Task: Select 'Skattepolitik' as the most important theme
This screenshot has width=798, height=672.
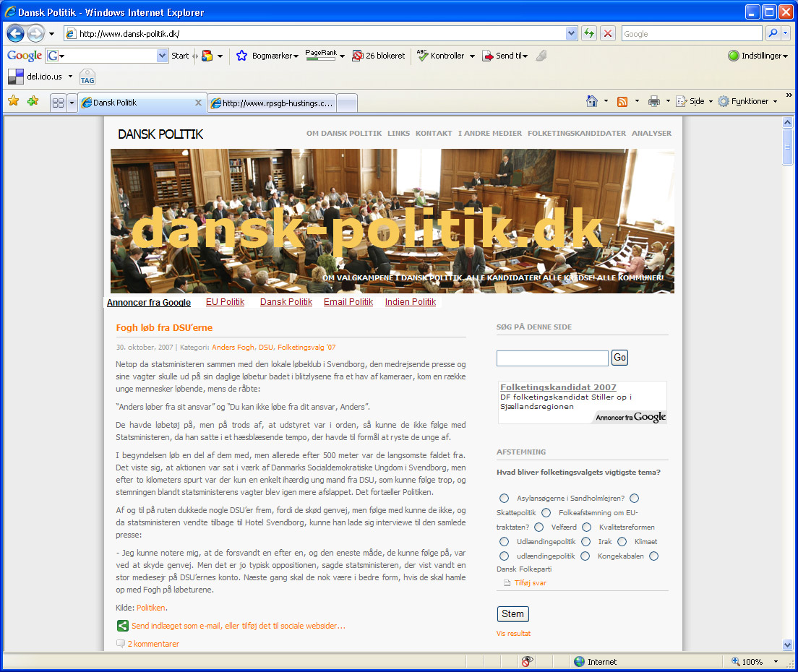Action: [x=633, y=498]
